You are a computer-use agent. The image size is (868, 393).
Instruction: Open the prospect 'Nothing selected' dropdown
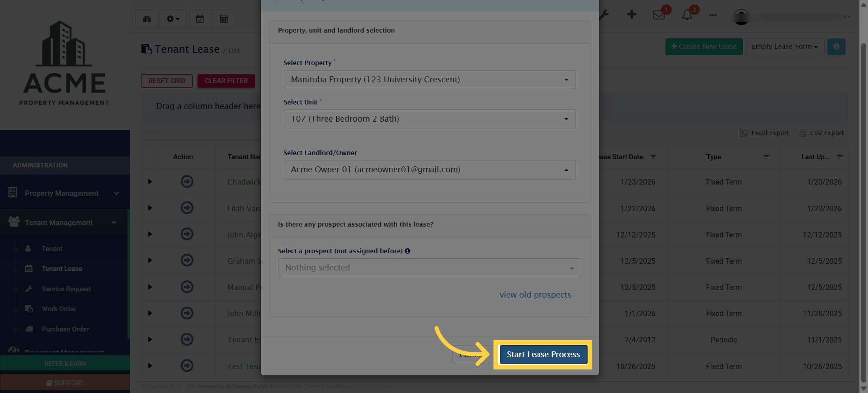click(x=429, y=267)
